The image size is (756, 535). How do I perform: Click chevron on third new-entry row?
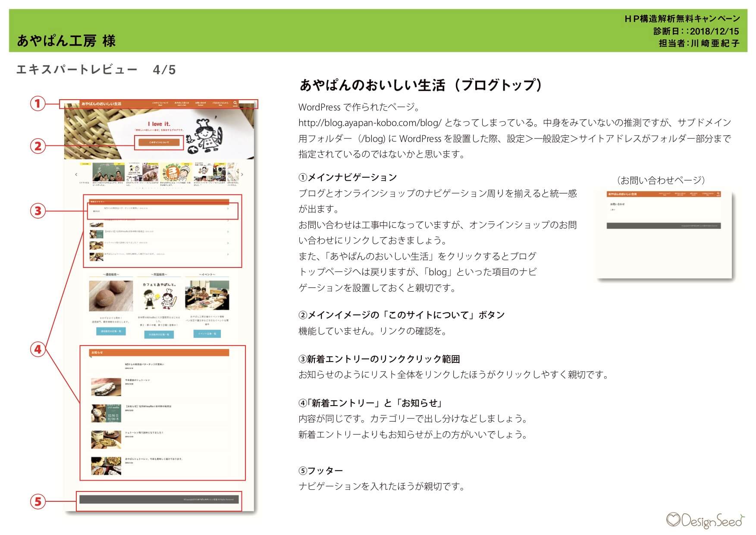coord(228,232)
